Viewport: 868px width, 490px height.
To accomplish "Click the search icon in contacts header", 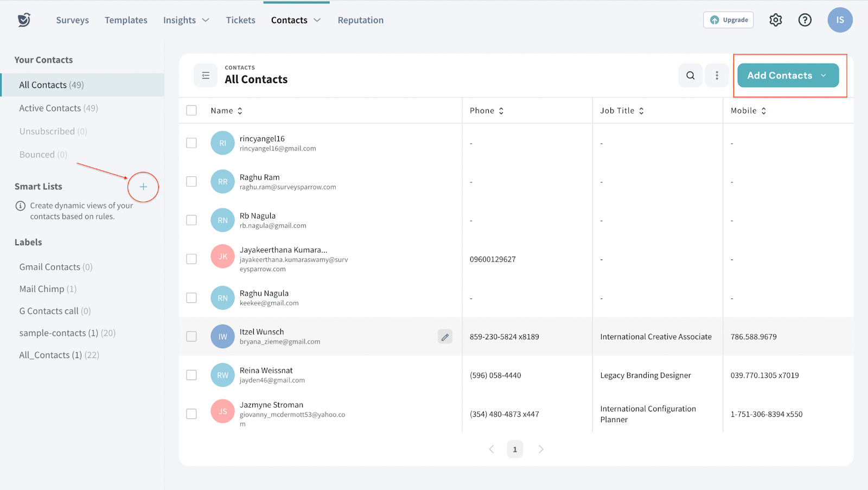I will 690,75.
